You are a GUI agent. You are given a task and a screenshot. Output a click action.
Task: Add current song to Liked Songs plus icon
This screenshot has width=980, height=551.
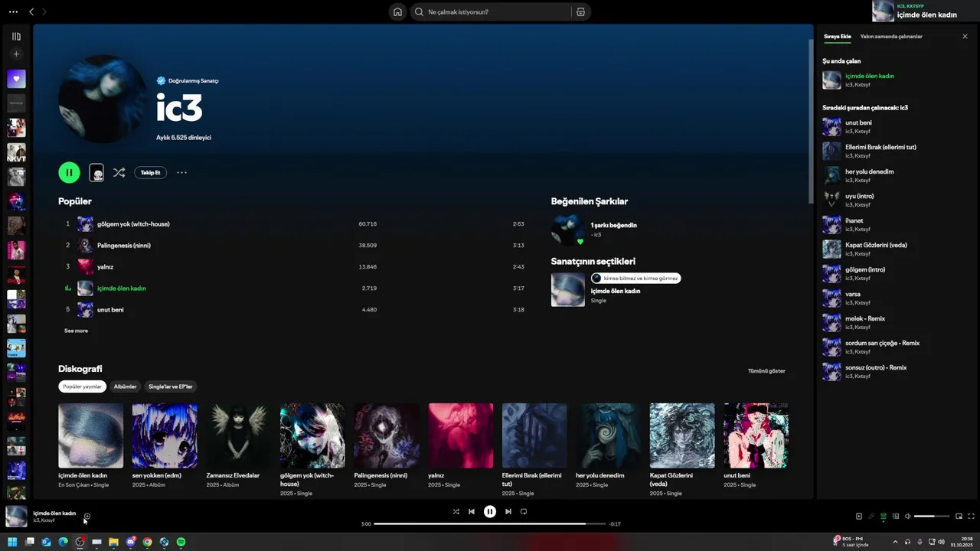tap(87, 517)
